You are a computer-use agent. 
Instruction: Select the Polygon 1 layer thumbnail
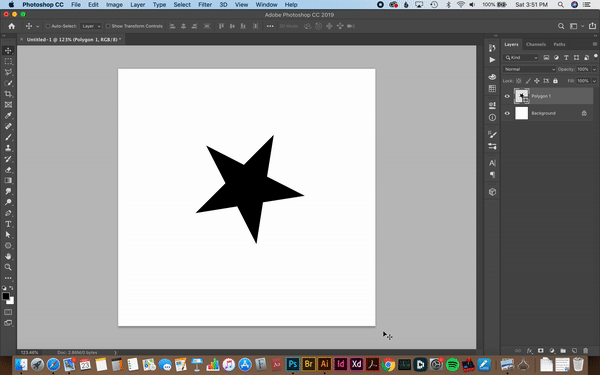tap(522, 96)
